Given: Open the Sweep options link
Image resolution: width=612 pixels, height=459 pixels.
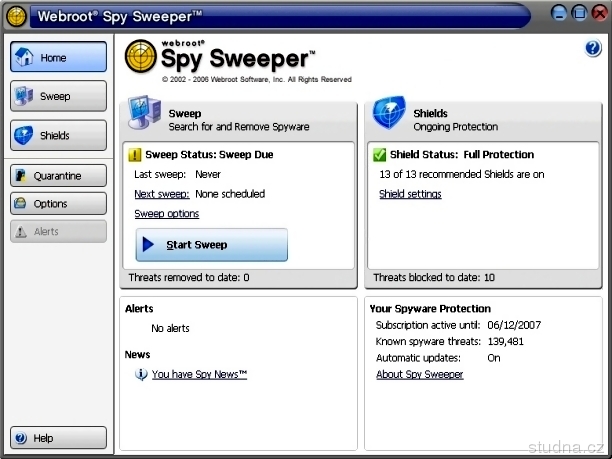Looking at the screenshot, I should (x=167, y=214).
